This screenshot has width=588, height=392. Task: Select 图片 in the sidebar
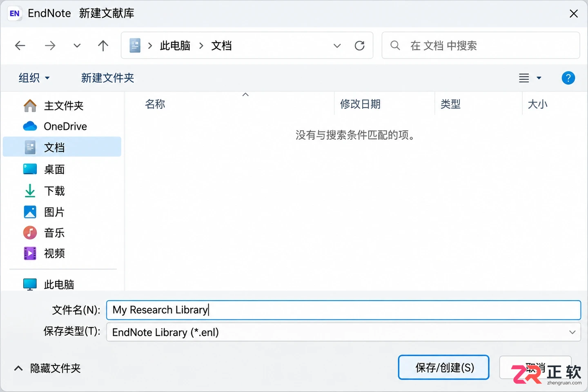tap(62, 212)
